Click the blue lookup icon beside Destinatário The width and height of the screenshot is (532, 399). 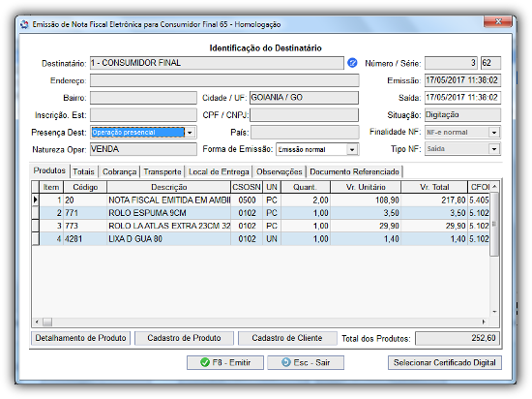tap(352, 63)
